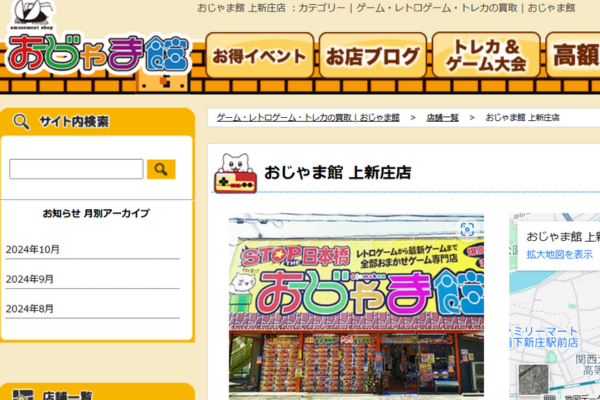Go to breadcrumb ゲーム・レトロゲーム・トレカの買取 link
Screen dimensions: 600x400
point(308,118)
